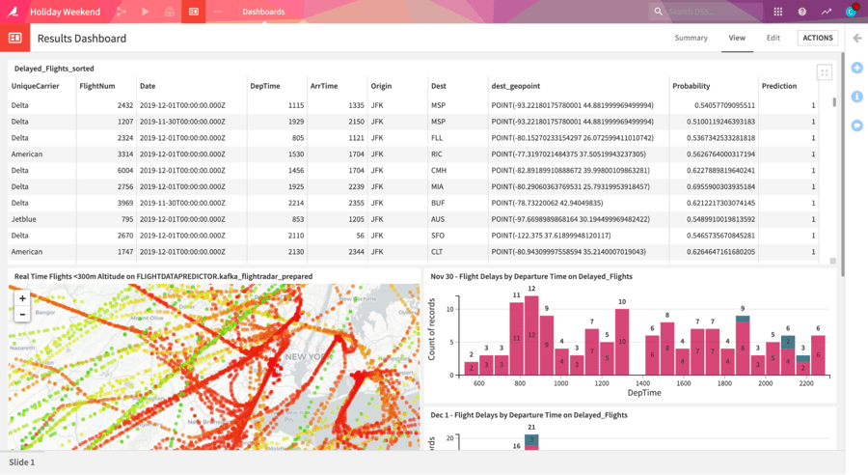Click the blue plus icon in right sidebar
Image resolution: width=868 pixels, height=475 pixels.
(x=857, y=68)
